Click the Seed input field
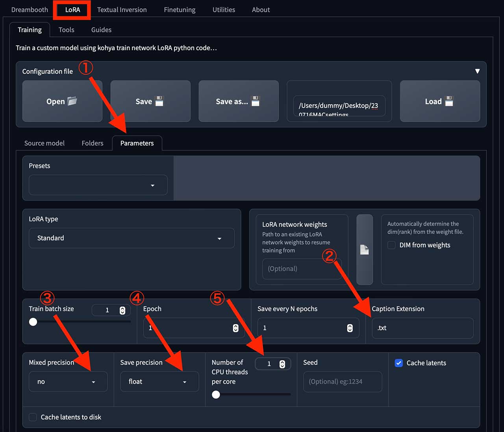The height and width of the screenshot is (432, 504). pos(343,382)
